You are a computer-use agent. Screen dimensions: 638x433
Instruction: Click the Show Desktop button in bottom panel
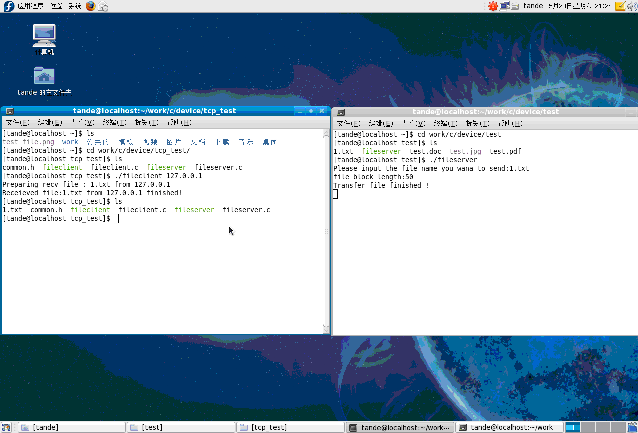[x=6, y=427]
